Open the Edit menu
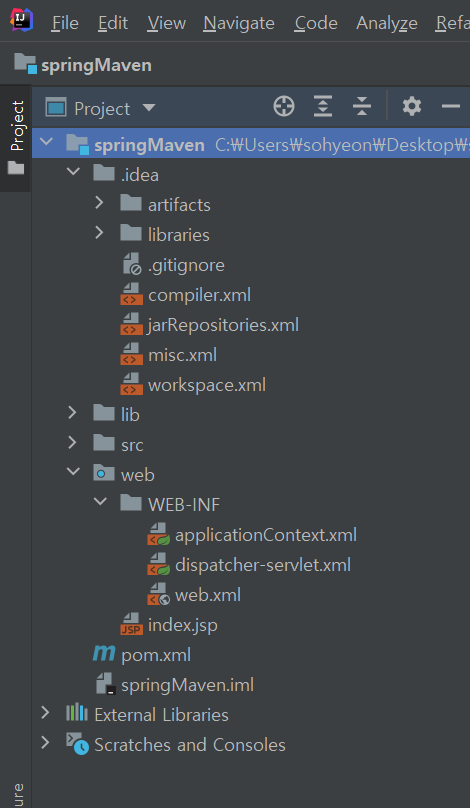The width and height of the screenshot is (470, 808). 113,23
